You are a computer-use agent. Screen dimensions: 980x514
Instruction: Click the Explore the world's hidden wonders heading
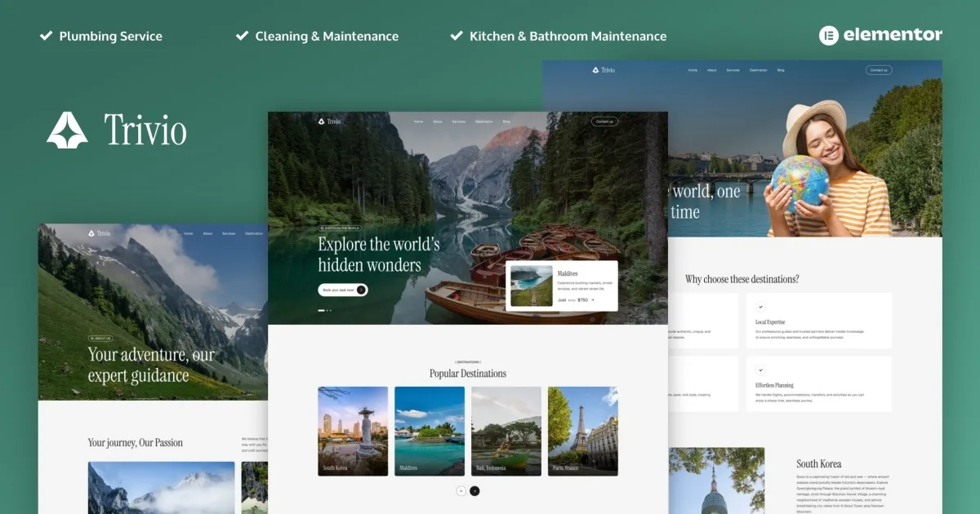(x=379, y=255)
